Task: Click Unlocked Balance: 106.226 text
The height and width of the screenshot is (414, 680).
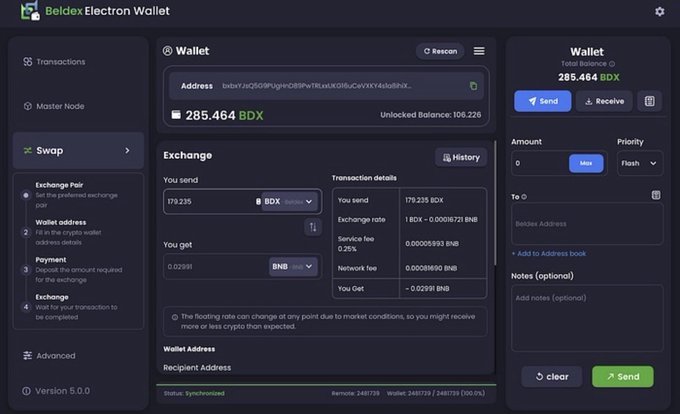Action: pyautogui.click(x=431, y=115)
